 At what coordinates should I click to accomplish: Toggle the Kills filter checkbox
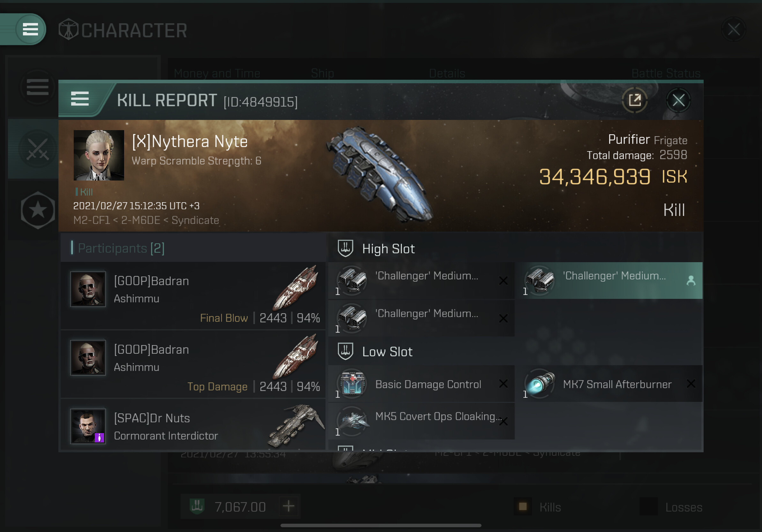tap(523, 506)
